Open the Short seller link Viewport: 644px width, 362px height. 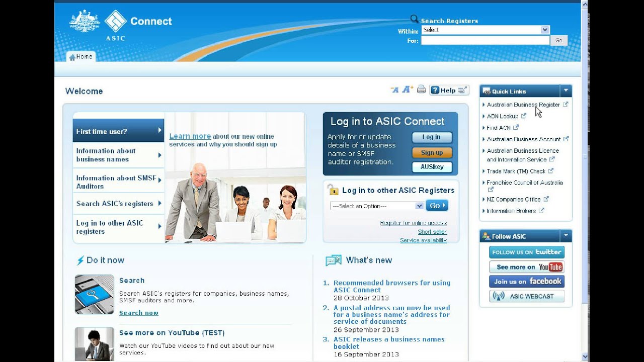point(432,232)
